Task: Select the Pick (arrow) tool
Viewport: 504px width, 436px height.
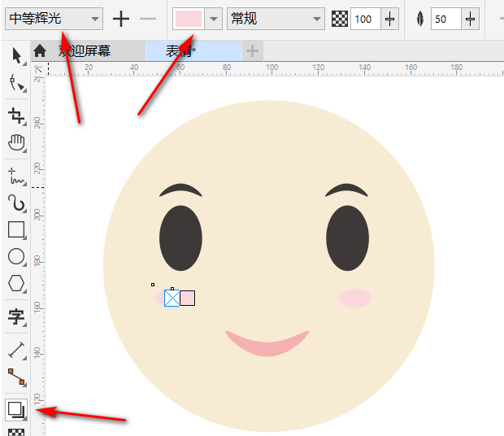Action: [x=16, y=56]
